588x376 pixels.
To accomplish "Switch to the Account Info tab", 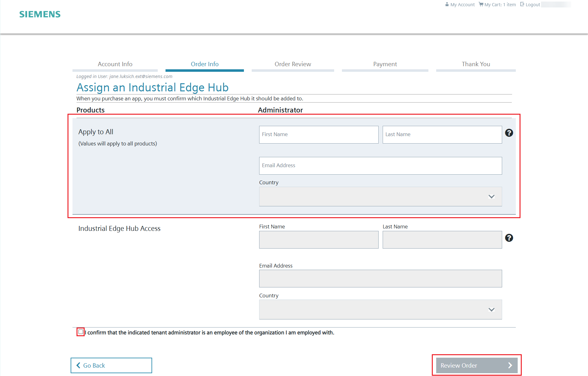I will (115, 64).
